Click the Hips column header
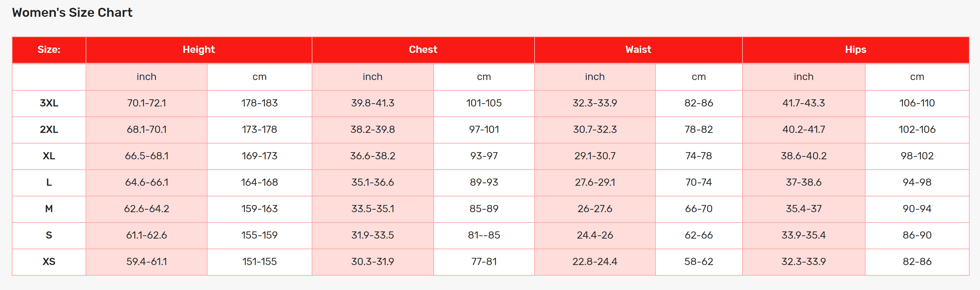Screen dimensions: 980x290 tap(856, 50)
